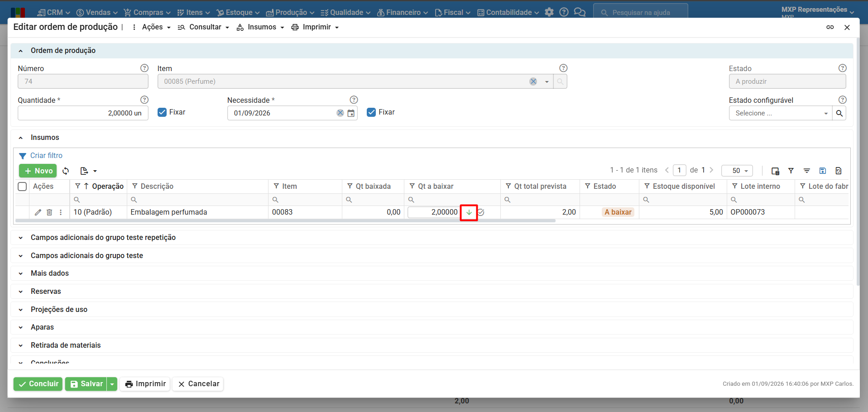Open the Consultar menu
Screen dimensions: 868x412
click(204, 27)
